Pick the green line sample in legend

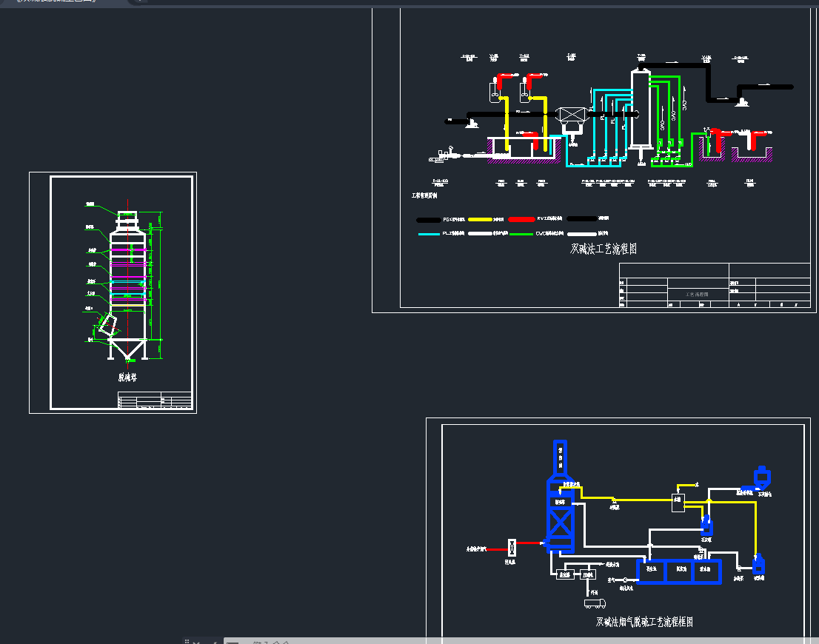(521, 234)
